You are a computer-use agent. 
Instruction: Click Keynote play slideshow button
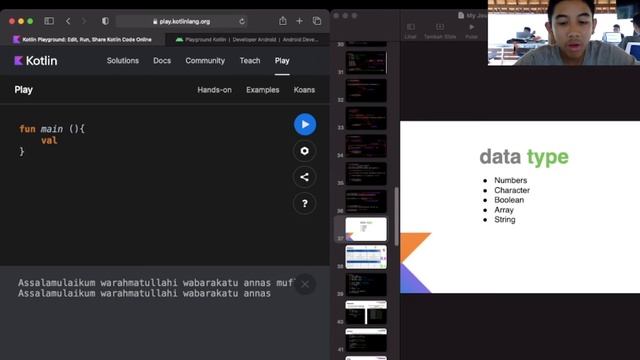[x=471, y=31]
